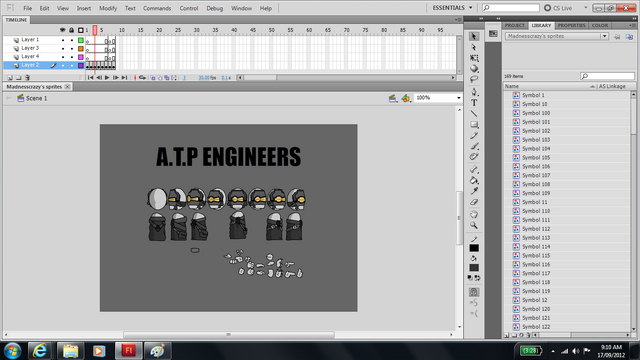Select the Brush tool
This screenshot has width=640, height=360.
pos(474,146)
